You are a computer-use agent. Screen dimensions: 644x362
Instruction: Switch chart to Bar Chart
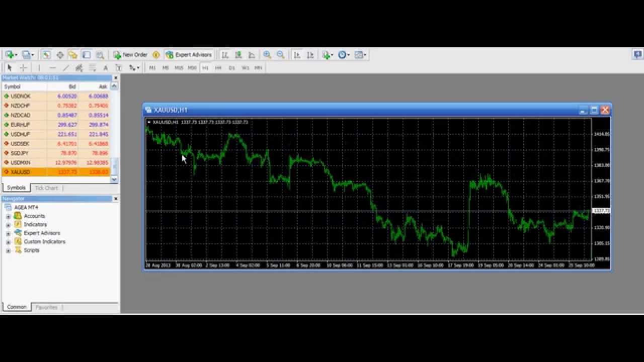(x=225, y=55)
